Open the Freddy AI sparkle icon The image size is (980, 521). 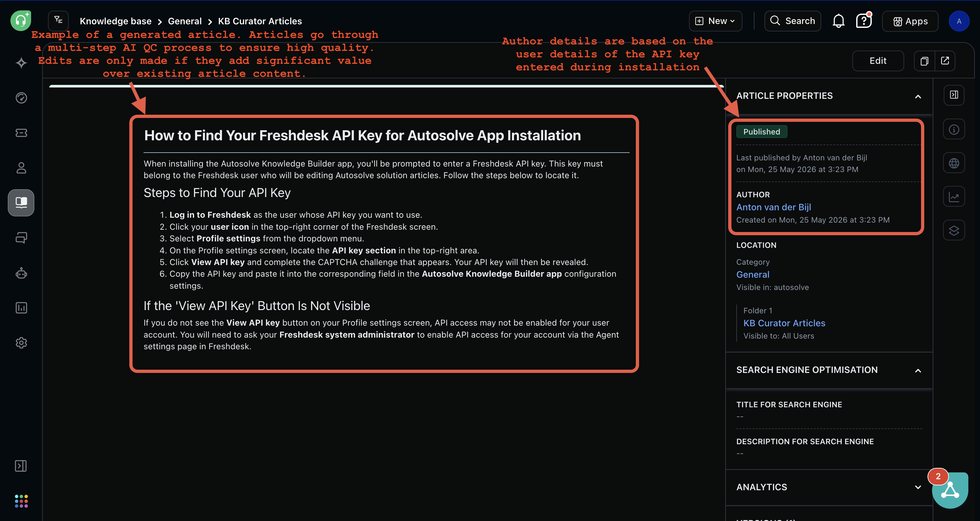click(21, 63)
